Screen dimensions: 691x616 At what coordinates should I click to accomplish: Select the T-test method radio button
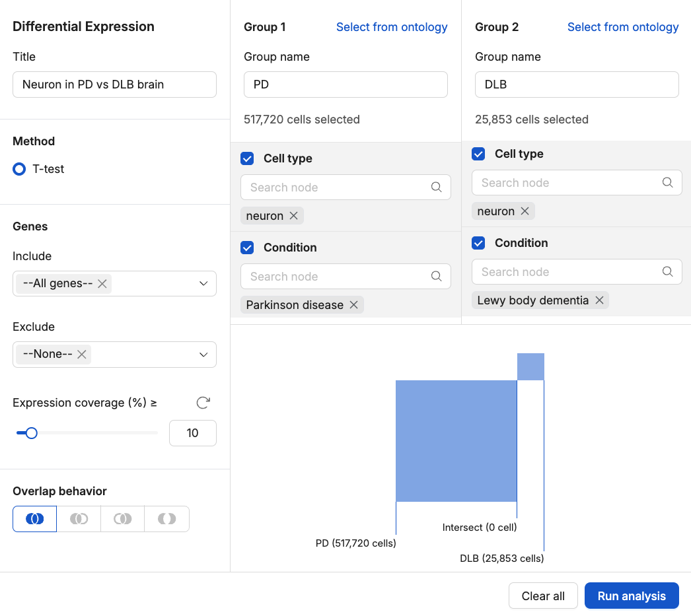[20, 169]
